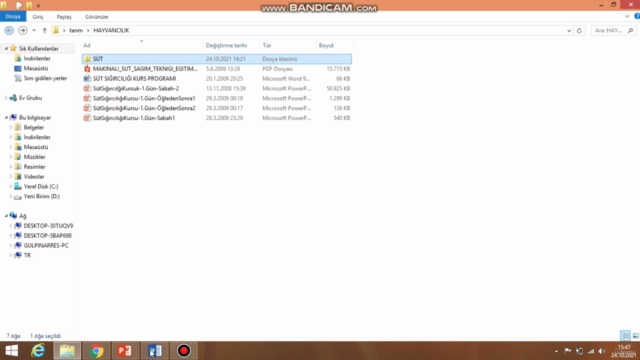The width and height of the screenshot is (640, 360).
Task: Switch to the Paylaş ribbon tab
Action: tap(64, 17)
